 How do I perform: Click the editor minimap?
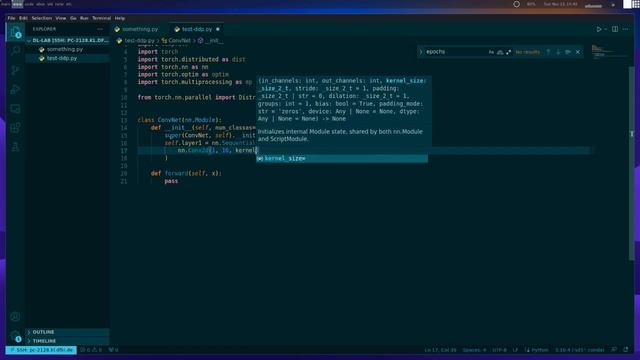coord(609,51)
